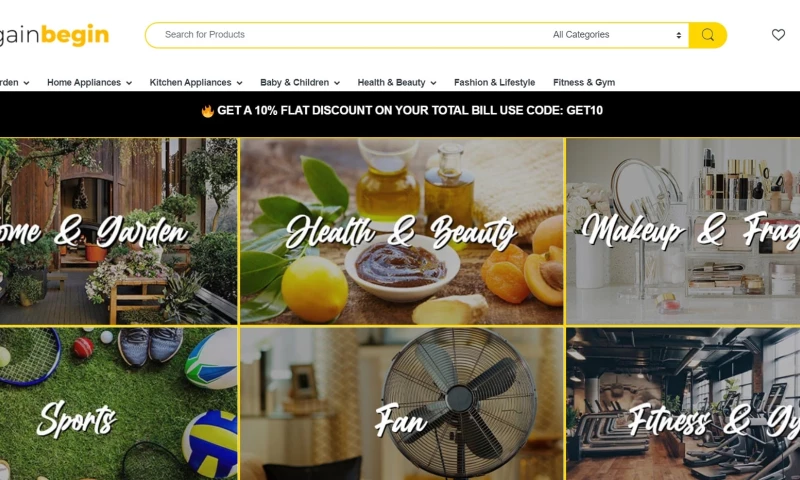This screenshot has height=480, width=800.
Task: Open the wishlist heart icon
Action: (x=778, y=35)
